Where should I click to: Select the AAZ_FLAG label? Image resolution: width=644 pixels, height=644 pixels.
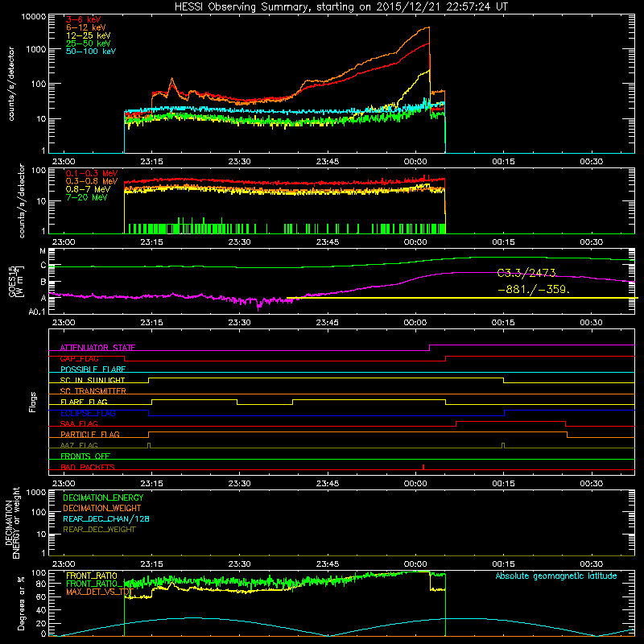click(79, 445)
